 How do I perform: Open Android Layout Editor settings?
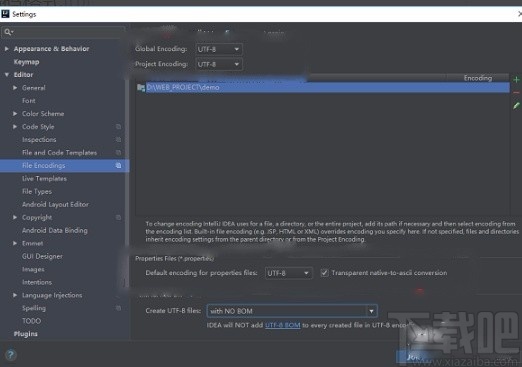pos(55,204)
